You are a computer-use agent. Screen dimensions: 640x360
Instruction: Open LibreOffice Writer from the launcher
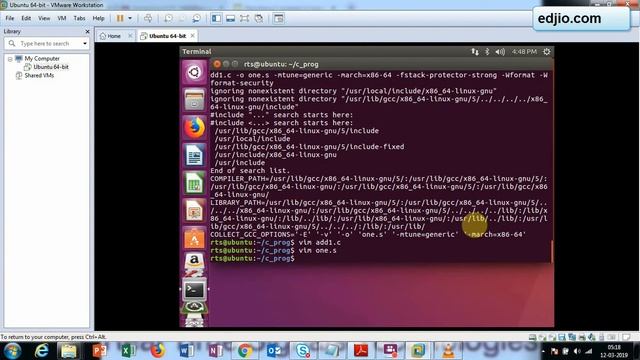click(194, 156)
